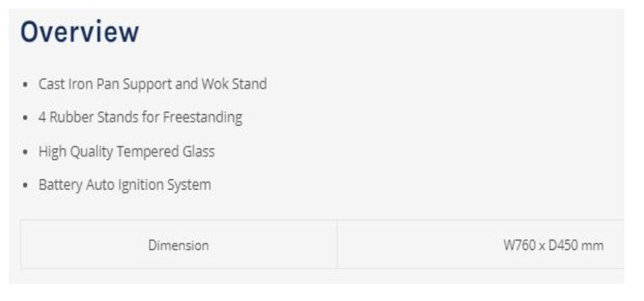Image resolution: width=644 pixels, height=301 pixels.
Task: Click the W760 x D450 mm value cell
Action: [x=481, y=245]
